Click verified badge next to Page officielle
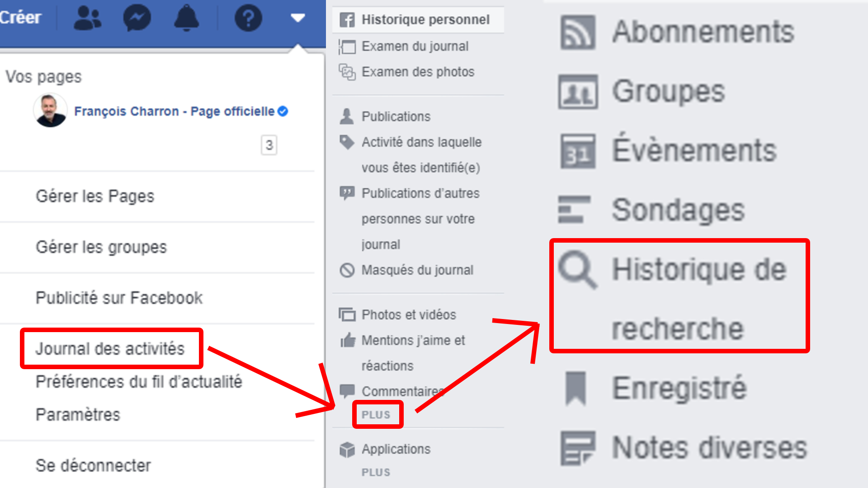The height and width of the screenshot is (488, 868). click(283, 111)
